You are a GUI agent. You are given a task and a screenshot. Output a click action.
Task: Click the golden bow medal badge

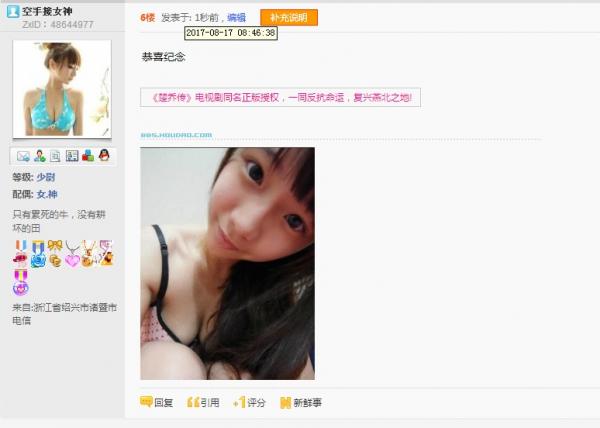(x=55, y=253)
